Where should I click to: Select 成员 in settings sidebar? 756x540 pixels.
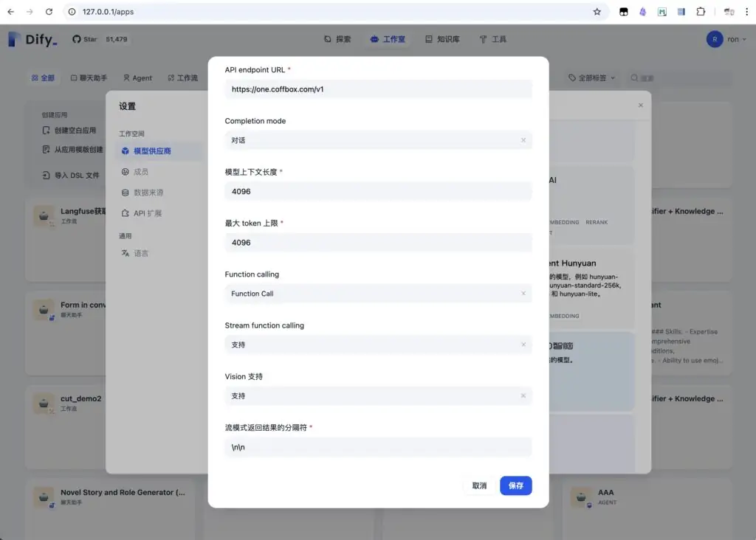click(140, 172)
